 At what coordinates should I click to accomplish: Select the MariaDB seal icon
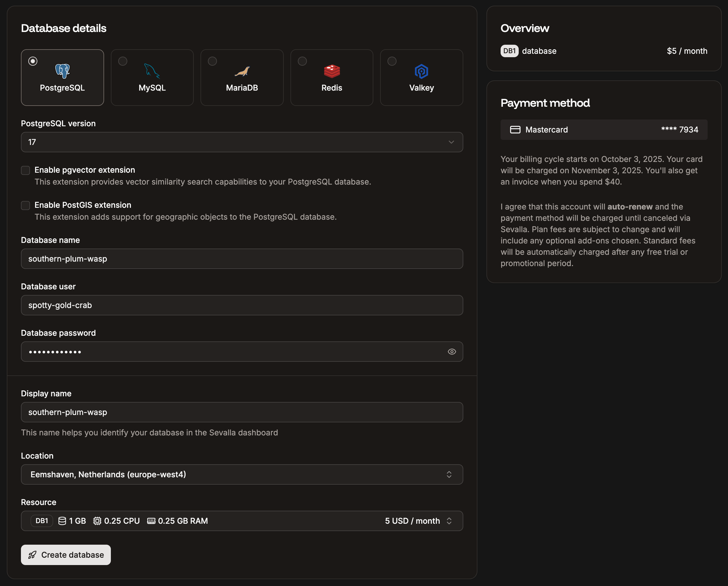pyautogui.click(x=242, y=71)
